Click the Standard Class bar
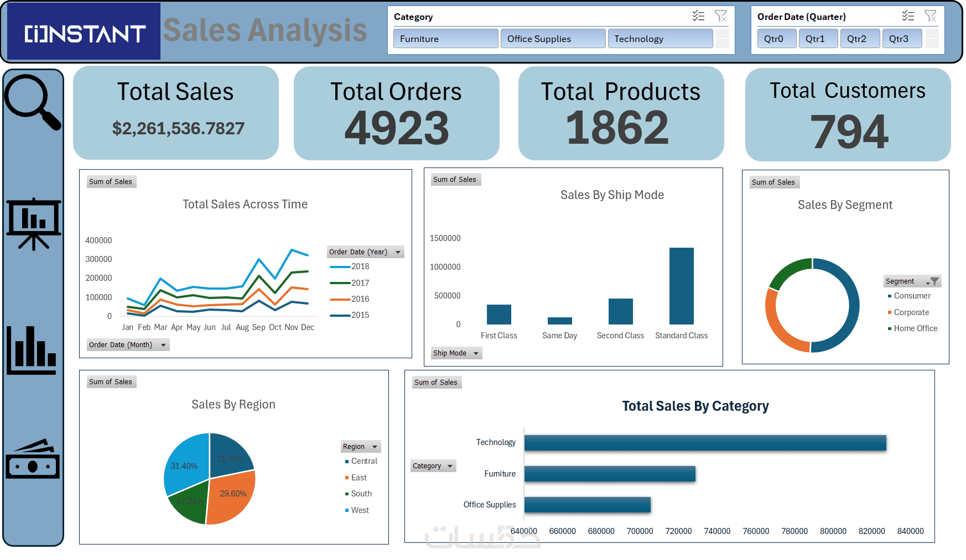 [681, 286]
